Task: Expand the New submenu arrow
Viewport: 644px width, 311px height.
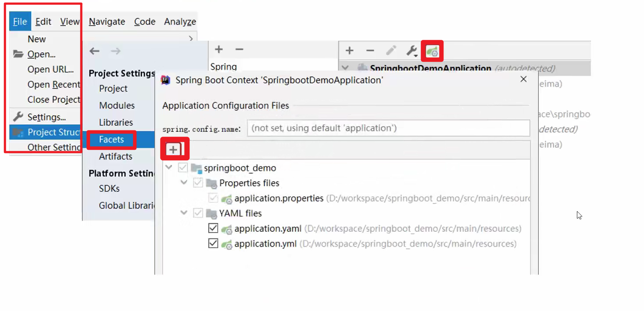Action: (191, 39)
